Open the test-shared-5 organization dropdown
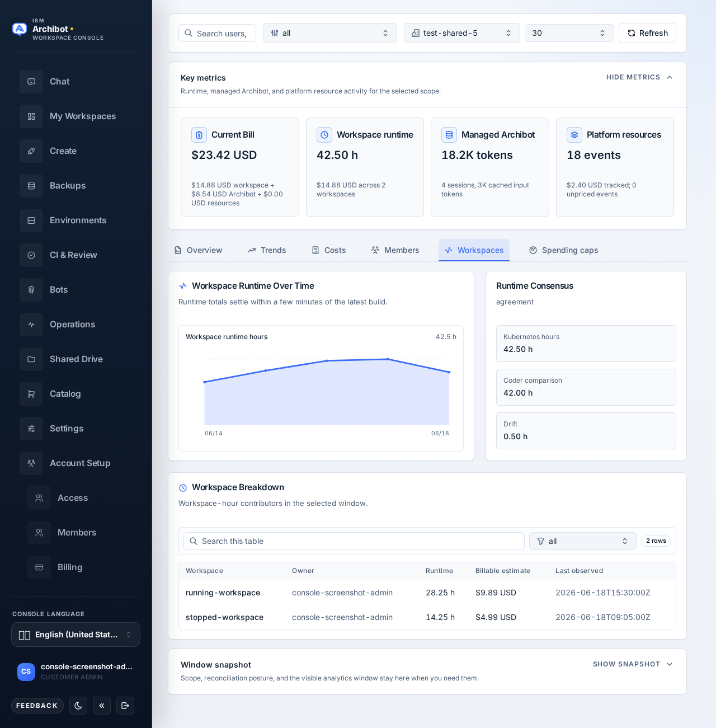The image size is (716, 728). [x=462, y=33]
